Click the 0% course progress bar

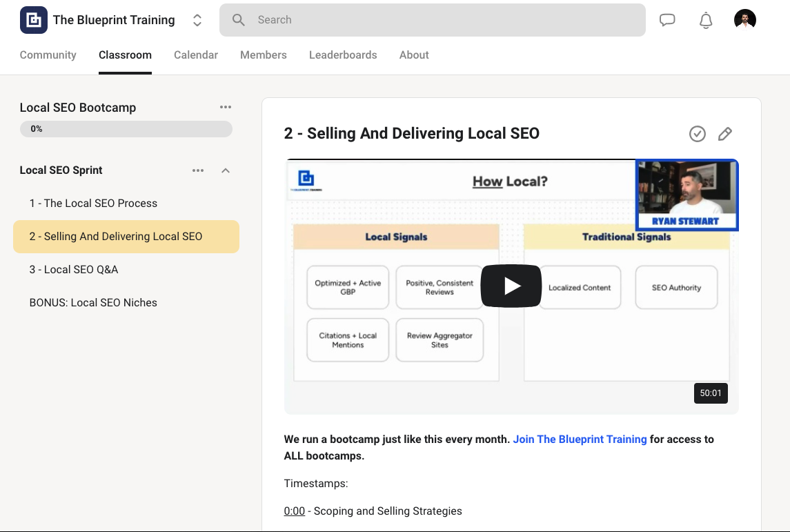tap(126, 129)
